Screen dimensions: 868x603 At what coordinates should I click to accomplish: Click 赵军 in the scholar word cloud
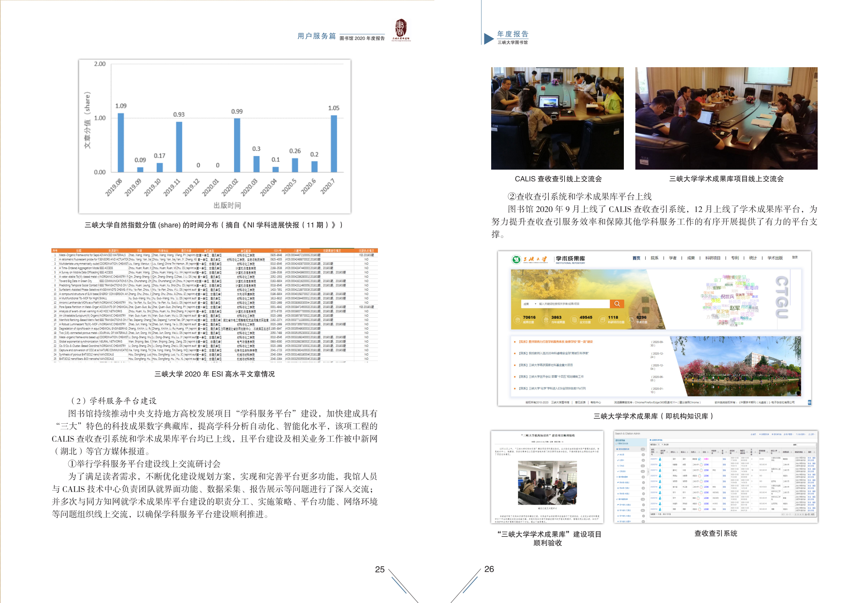click(x=735, y=308)
